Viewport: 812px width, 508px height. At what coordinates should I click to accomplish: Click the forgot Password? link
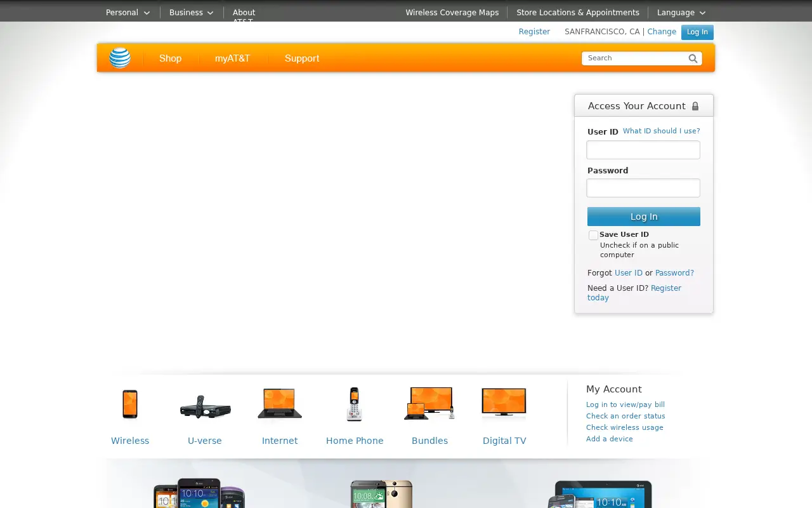[x=674, y=273]
